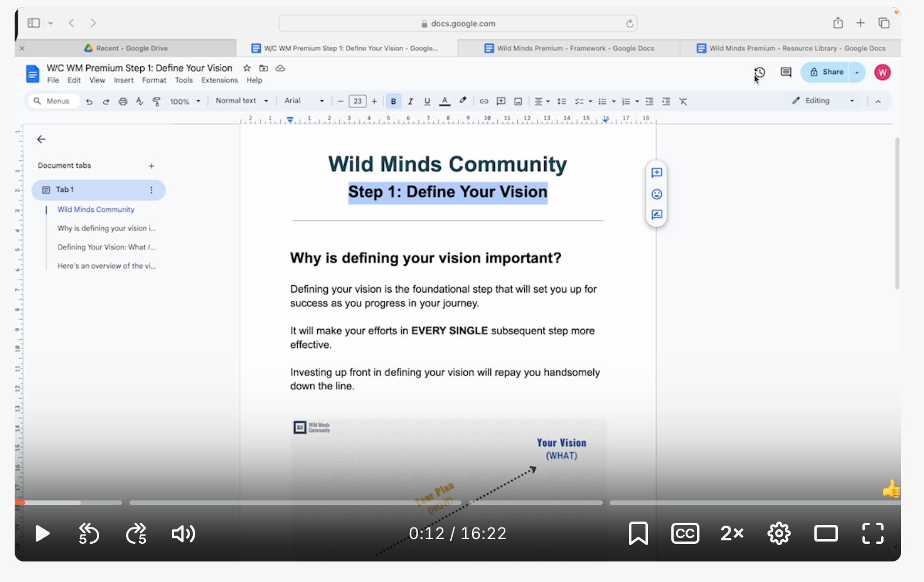This screenshot has width=924, height=582.
Task: Switch the Editing mode dropdown
Action: point(823,101)
